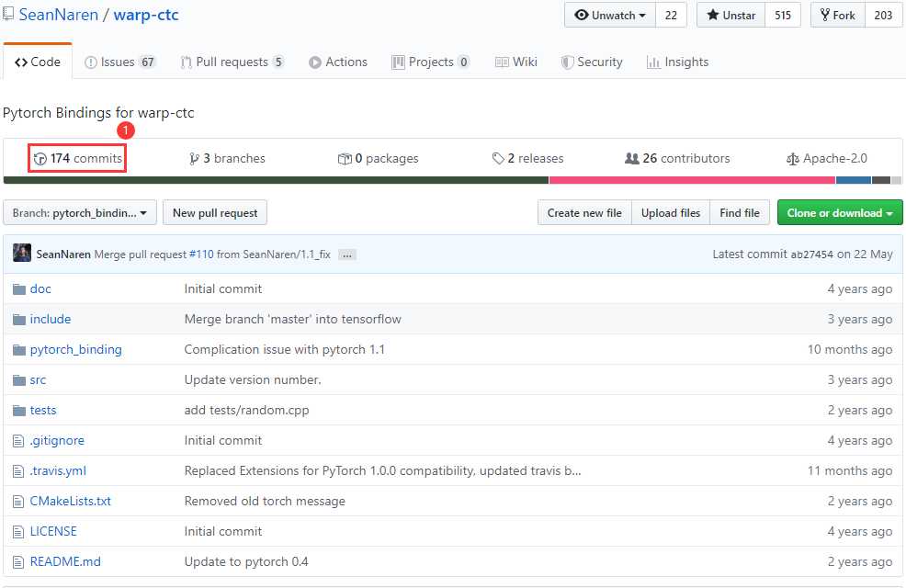Open the Wiki tab
Image resolution: width=906 pixels, height=588 pixels.
coord(516,62)
